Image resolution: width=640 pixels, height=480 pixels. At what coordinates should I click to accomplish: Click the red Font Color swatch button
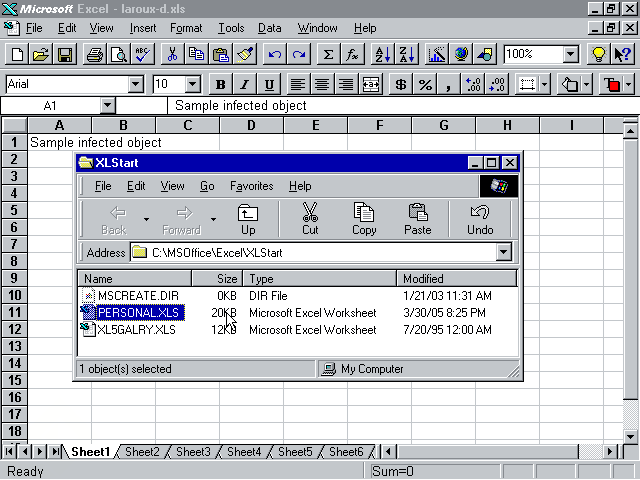click(x=611, y=84)
